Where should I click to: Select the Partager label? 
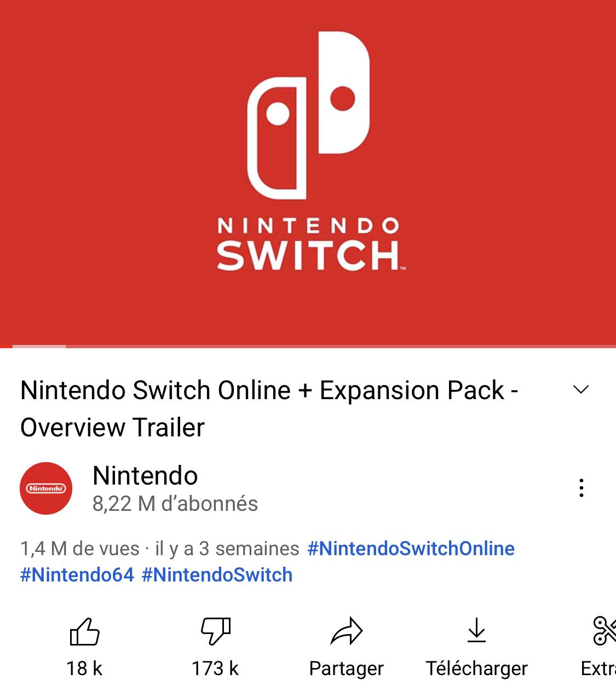coord(347,669)
